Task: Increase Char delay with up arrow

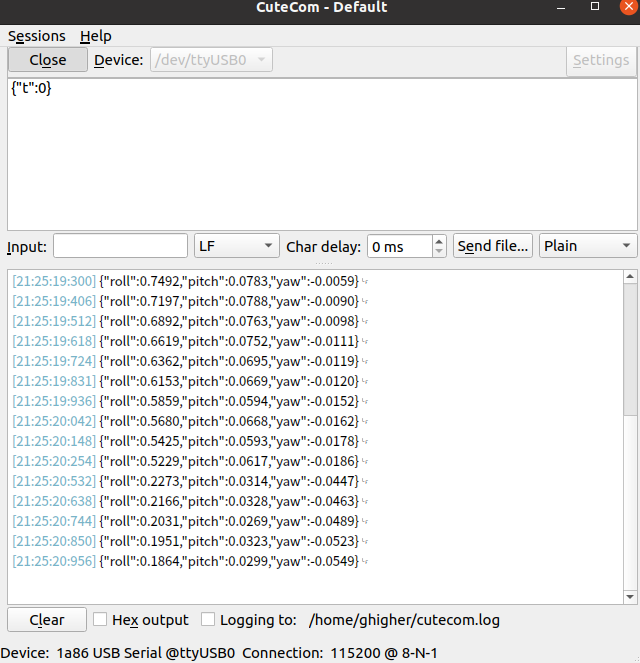Action: [439, 241]
